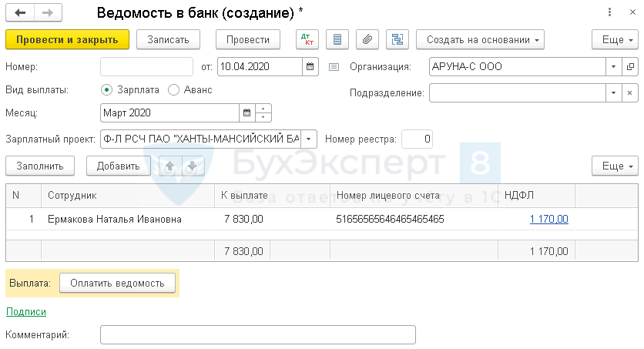Open the Создать на основании menu
The height and width of the screenshot is (349, 644).
(480, 39)
